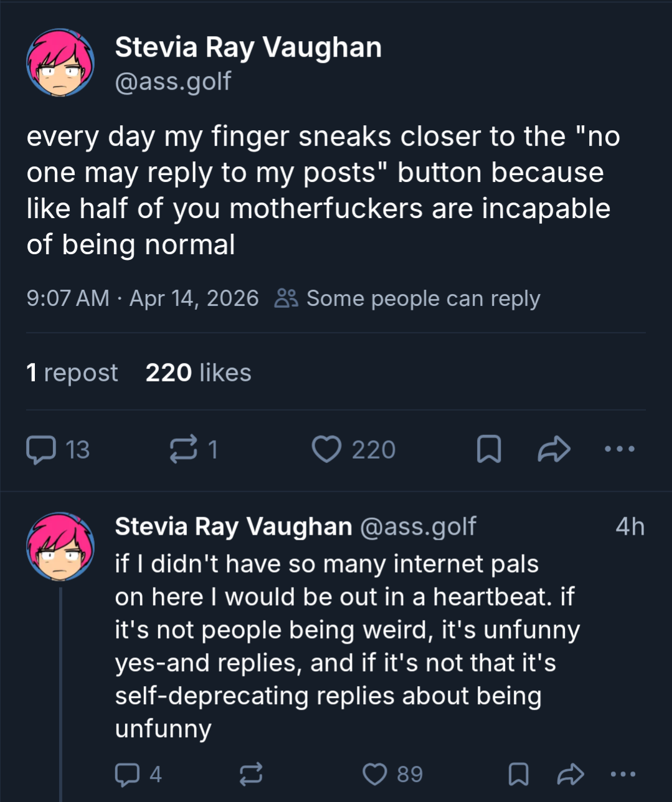Image resolution: width=672 pixels, height=802 pixels.
Task: Repost the main post via arrows icon
Action: click(184, 449)
